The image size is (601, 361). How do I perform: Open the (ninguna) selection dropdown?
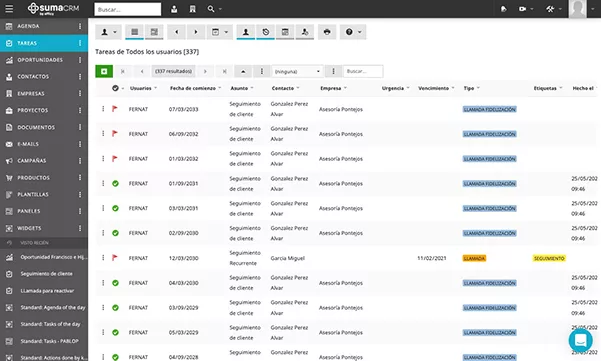(297, 71)
